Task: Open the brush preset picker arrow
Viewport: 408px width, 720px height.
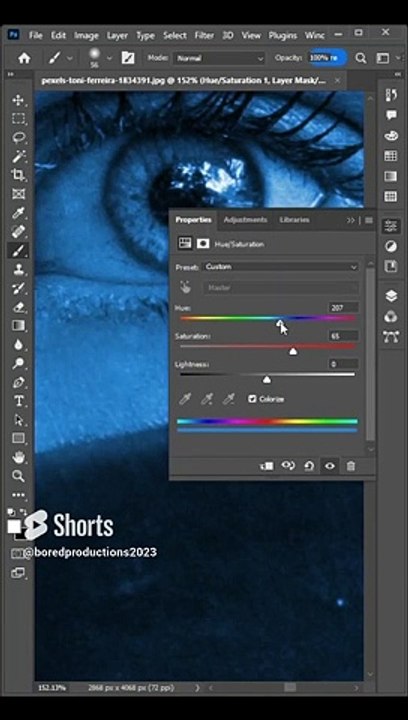Action: (x=109, y=58)
